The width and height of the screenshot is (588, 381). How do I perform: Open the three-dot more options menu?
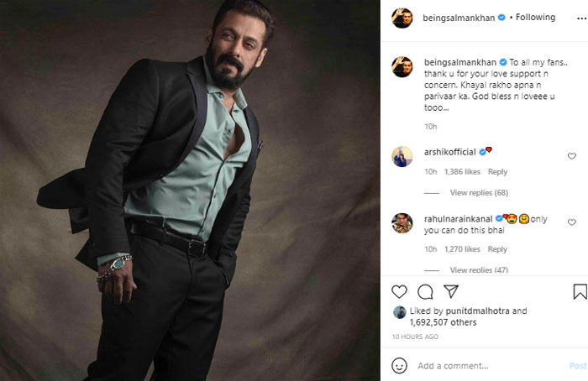(581, 18)
